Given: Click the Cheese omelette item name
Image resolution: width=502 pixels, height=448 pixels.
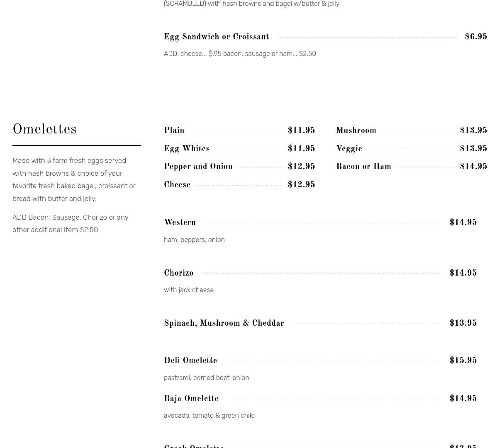Looking at the screenshot, I should click(177, 185).
